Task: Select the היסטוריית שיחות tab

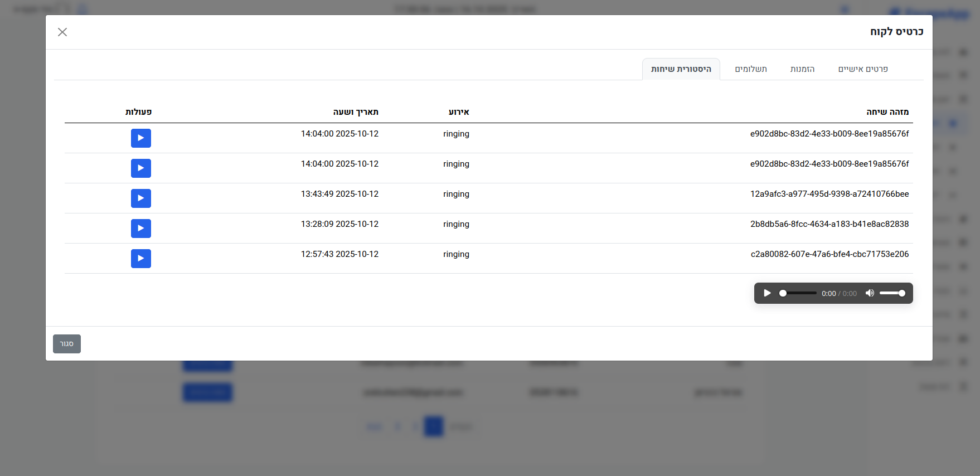Action: pyautogui.click(x=681, y=69)
